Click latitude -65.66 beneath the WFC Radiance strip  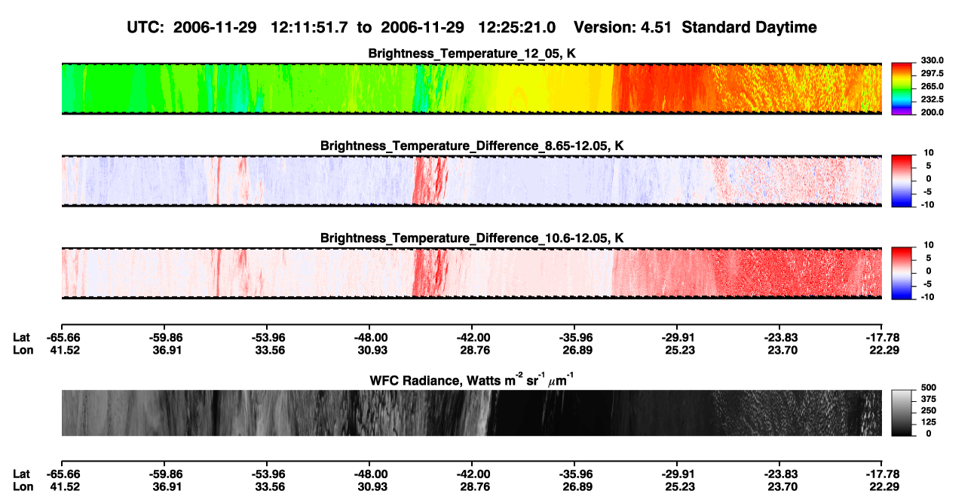tap(62, 474)
